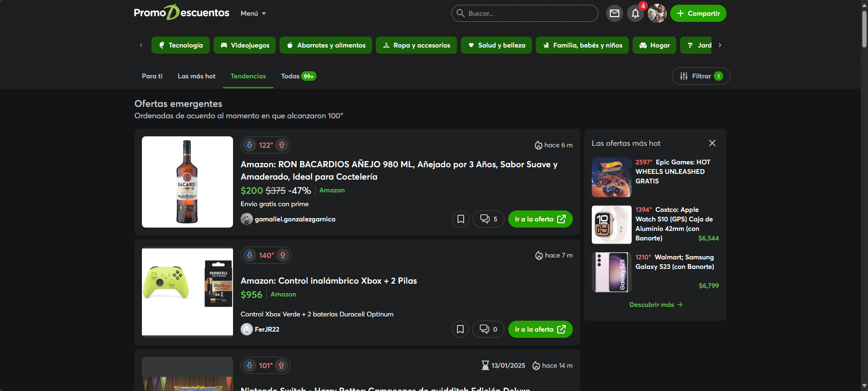Browse 'Ropa y accesorios' category

(416, 45)
